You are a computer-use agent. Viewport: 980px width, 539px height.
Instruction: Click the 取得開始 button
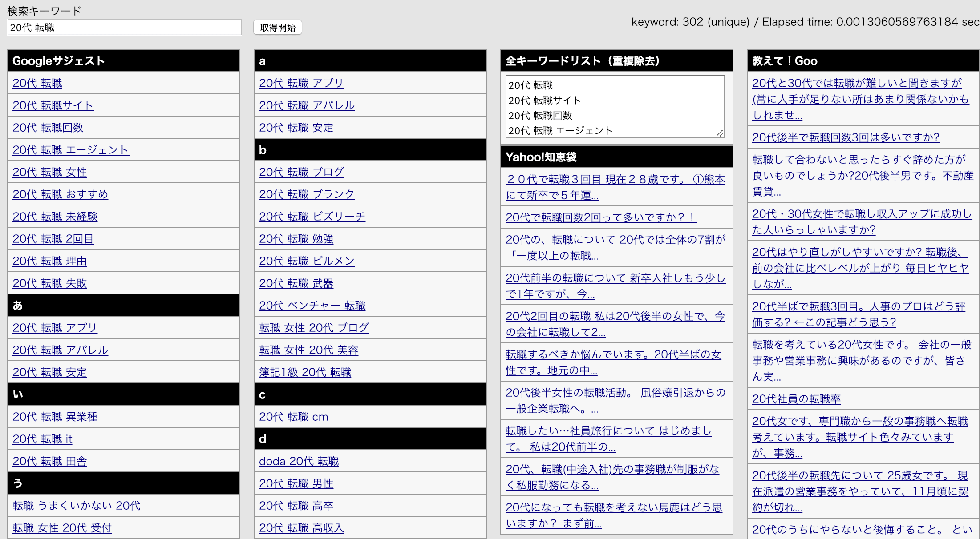(278, 28)
